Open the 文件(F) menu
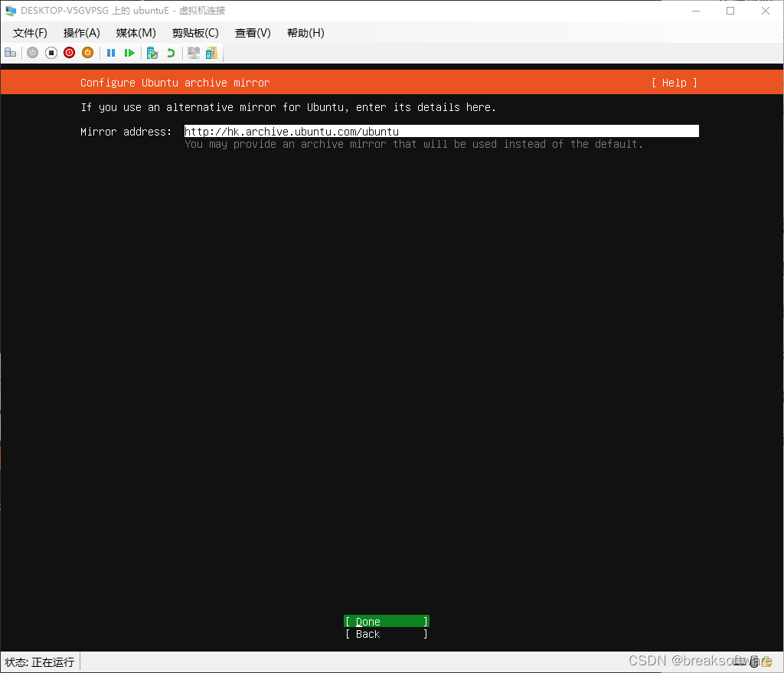The image size is (784, 673). (30, 33)
